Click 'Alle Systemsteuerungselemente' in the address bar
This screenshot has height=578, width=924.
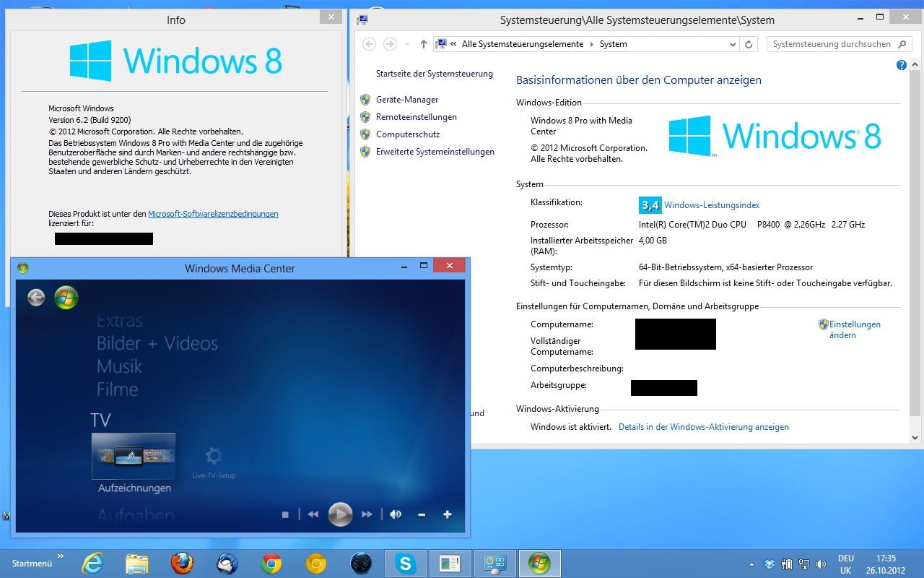pos(523,44)
